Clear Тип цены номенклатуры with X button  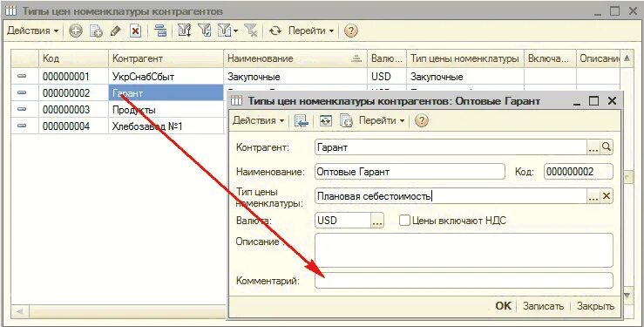click(x=607, y=196)
